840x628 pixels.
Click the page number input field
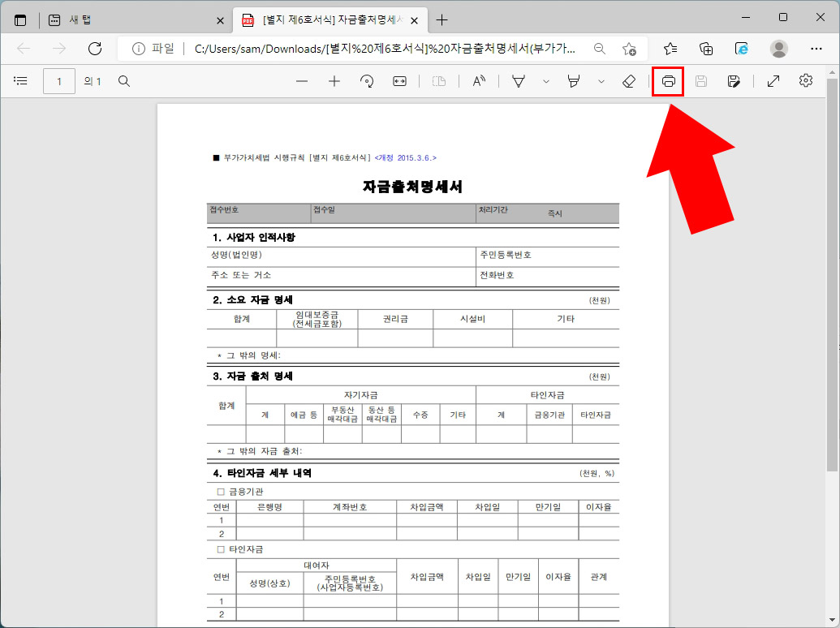[58, 81]
